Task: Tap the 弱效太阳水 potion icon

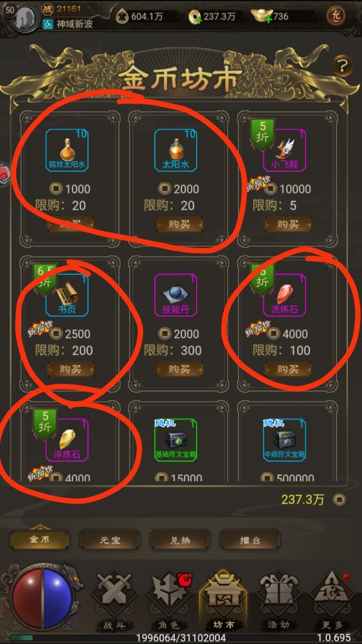Action: [x=67, y=150]
